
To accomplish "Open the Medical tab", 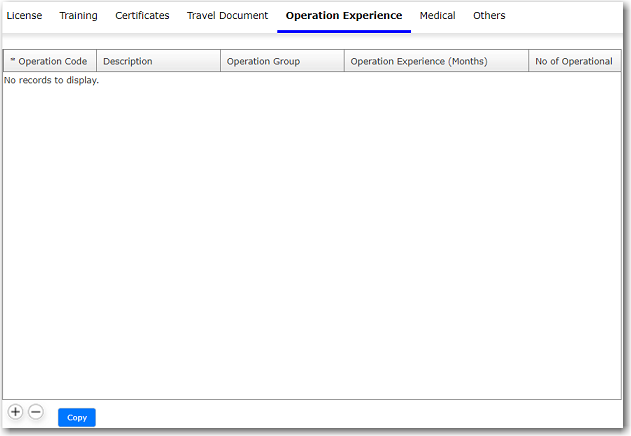I will click(437, 16).
